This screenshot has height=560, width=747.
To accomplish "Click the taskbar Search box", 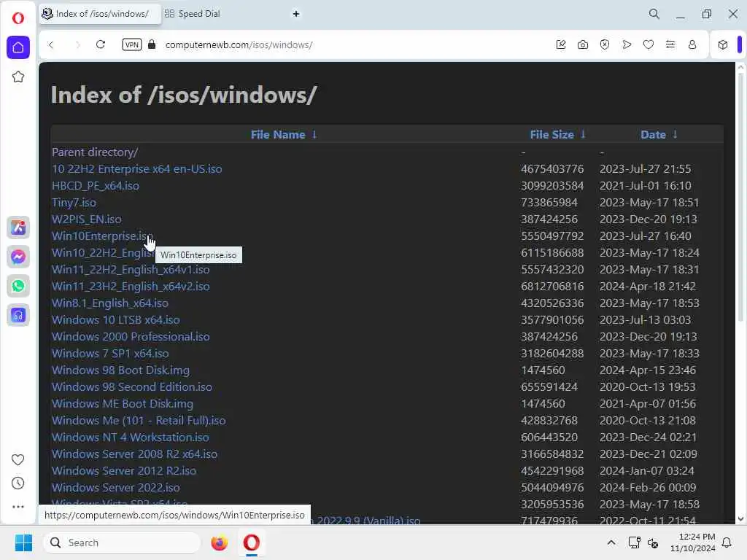I will [x=122, y=542].
